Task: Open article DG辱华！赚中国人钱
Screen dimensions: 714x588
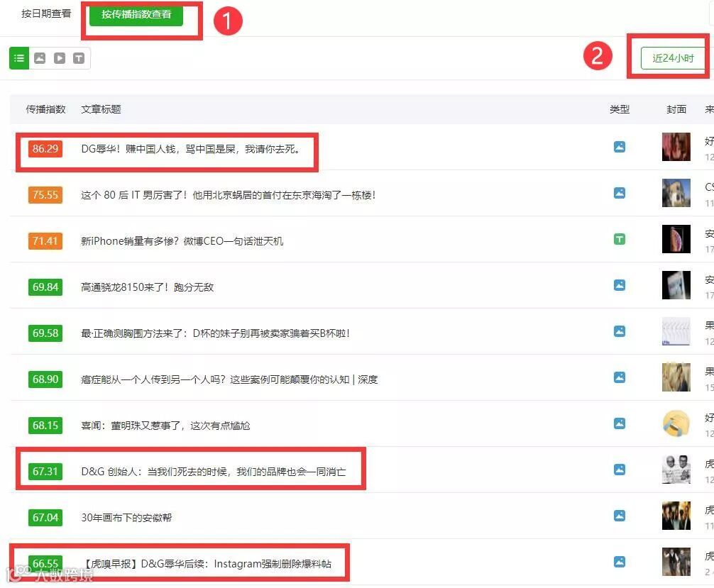Action: coord(190,149)
